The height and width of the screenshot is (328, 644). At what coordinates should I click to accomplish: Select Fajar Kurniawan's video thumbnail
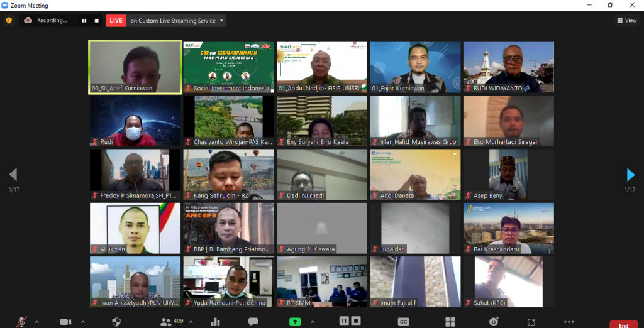coord(415,68)
